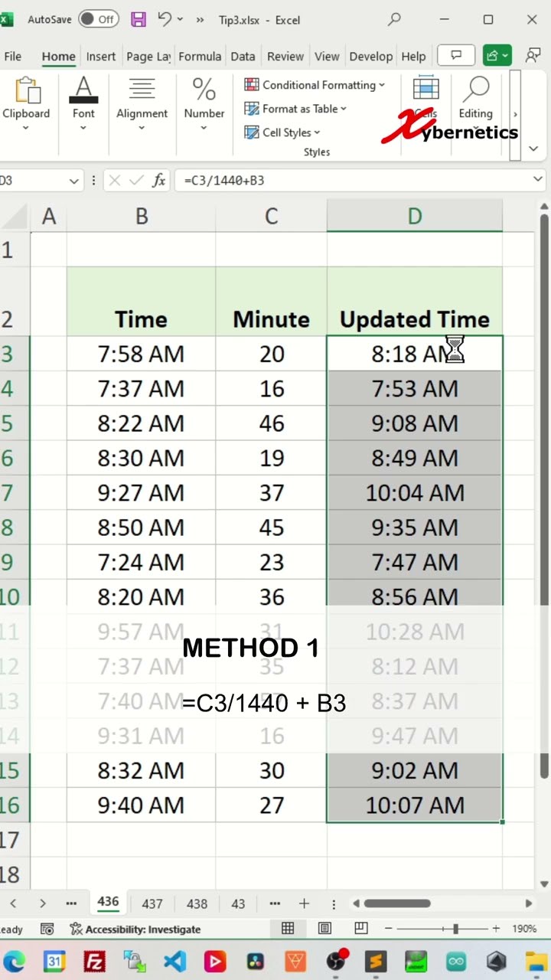551x980 pixels.
Task: Open the Insert ribbon tab
Action: coord(100,56)
